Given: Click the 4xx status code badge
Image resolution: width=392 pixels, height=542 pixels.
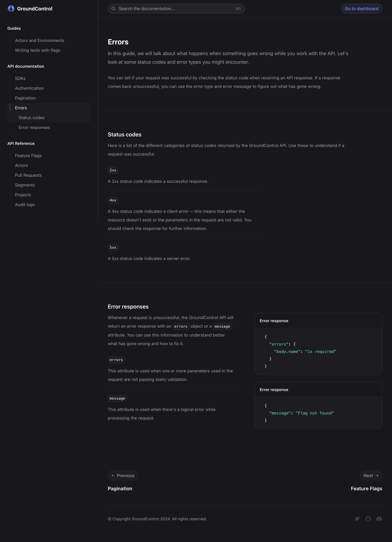Looking at the screenshot, I should pos(113,200).
